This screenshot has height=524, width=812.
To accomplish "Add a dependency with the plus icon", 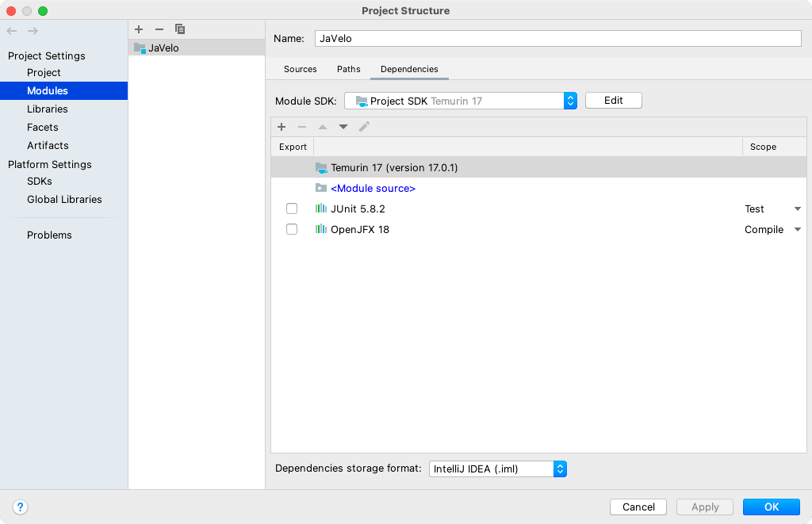I will 282,127.
